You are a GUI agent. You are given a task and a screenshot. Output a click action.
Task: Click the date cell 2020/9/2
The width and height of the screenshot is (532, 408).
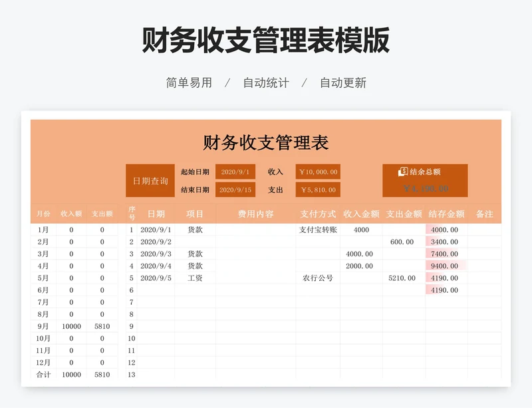156,242
